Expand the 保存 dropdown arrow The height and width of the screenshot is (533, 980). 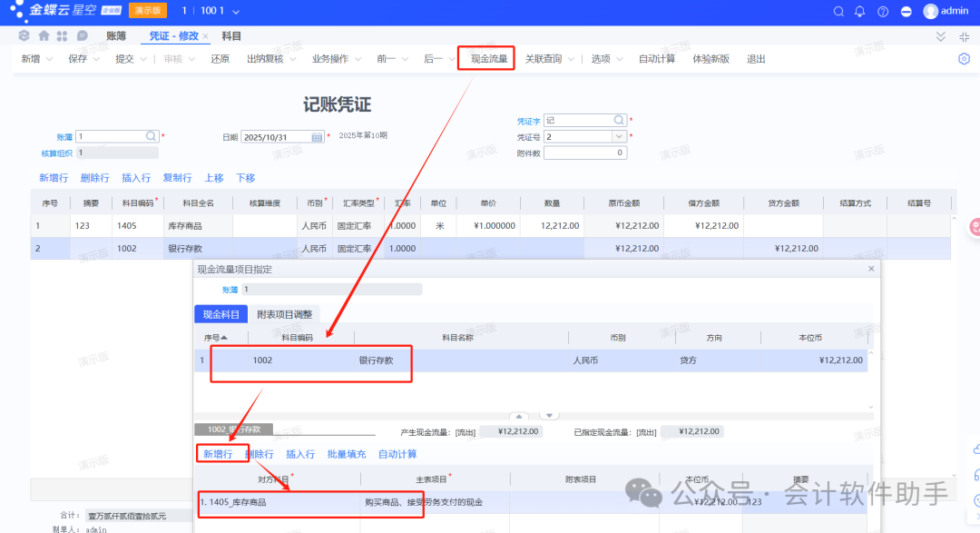tap(96, 59)
